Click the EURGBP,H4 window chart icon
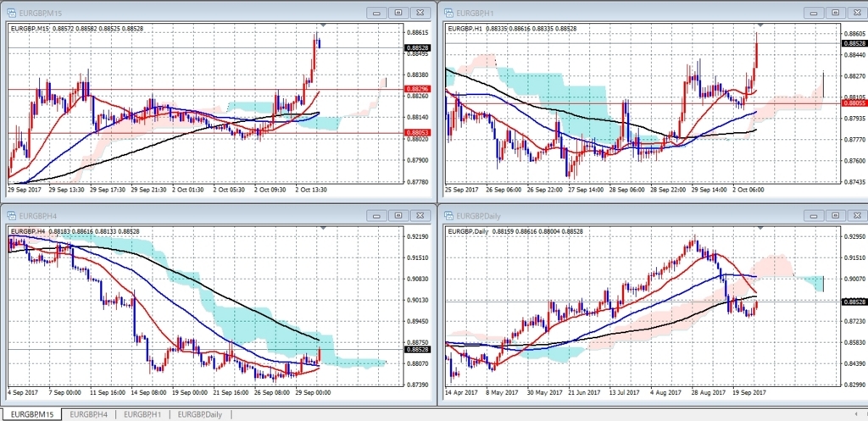The height and width of the screenshot is (421, 868). point(11,216)
